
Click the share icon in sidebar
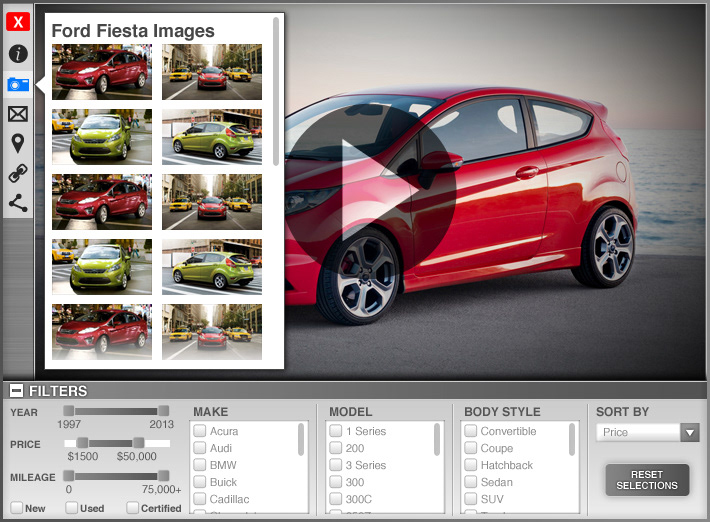pos(18,203)
